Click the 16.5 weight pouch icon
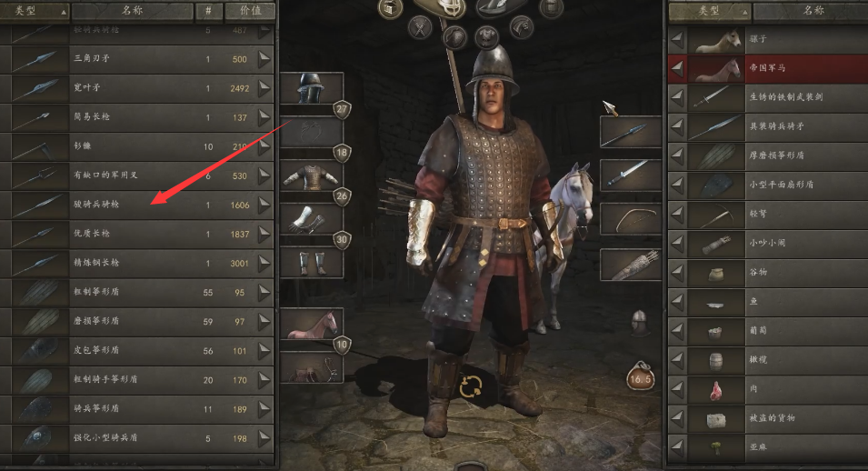868x471 pixels. tap(641, 376)
